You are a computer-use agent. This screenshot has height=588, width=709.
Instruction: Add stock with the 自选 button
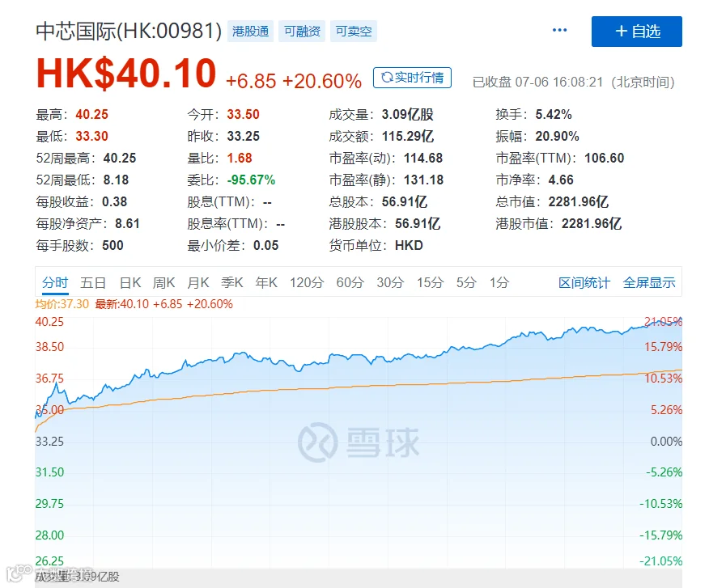[x=637, y=32]
